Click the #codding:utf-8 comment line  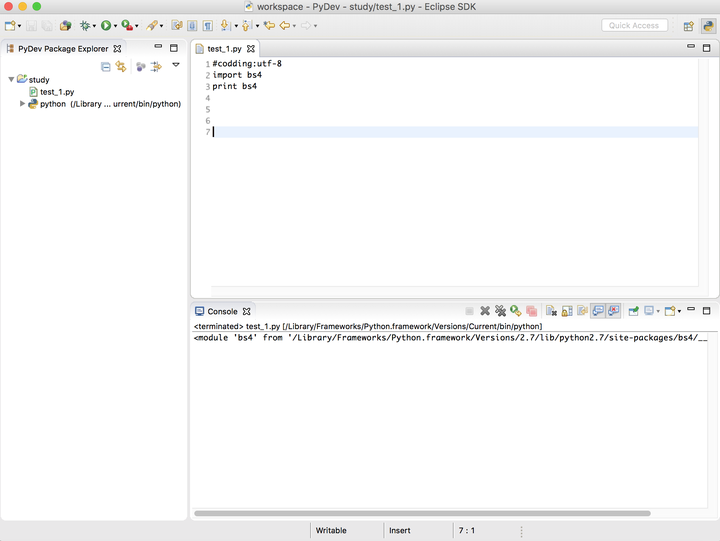point(247,63)
